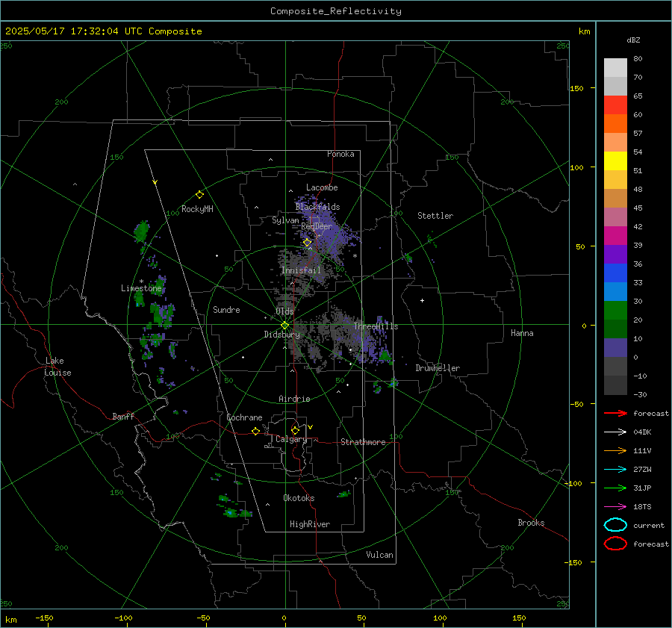Click the dBZ legend heading
The image size is (672, 628).
pyautogui.click(x=633, y=40)
